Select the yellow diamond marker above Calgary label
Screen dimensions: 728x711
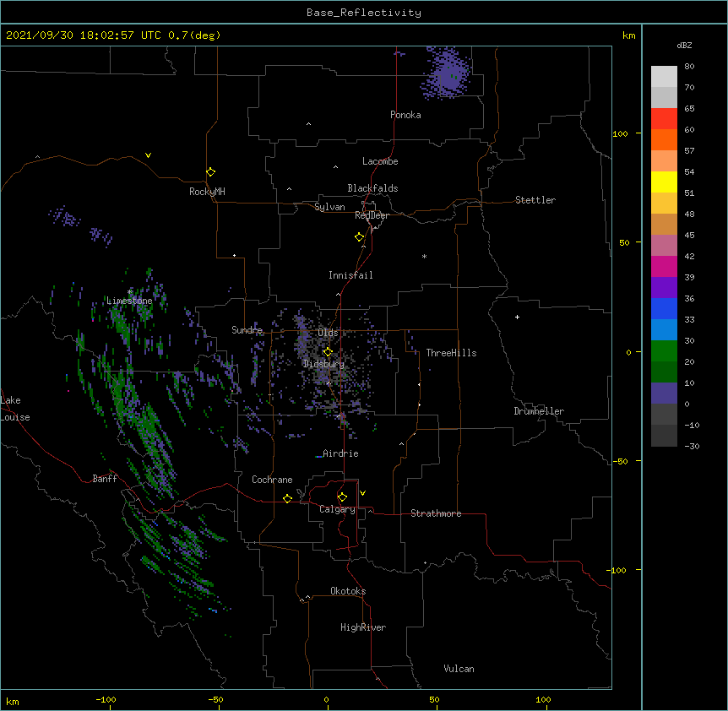[342, 497]
